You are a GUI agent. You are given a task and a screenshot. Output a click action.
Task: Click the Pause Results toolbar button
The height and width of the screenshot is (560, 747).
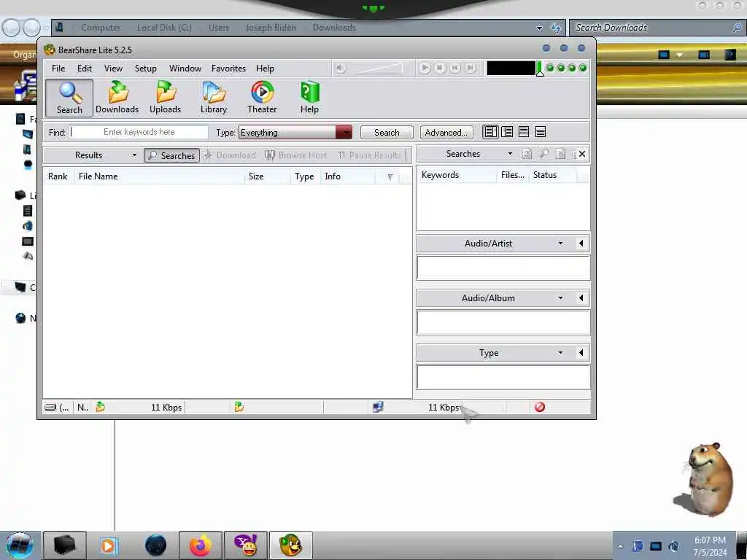coord(369,155)
